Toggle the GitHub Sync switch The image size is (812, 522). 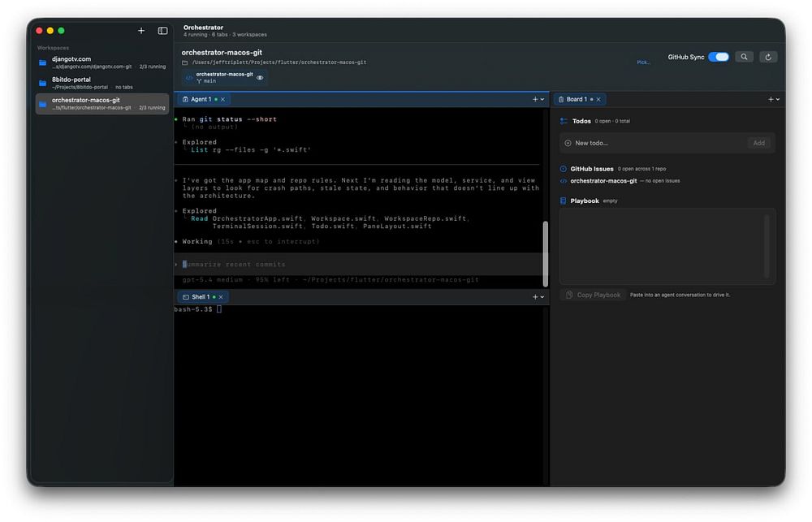tap(719, 57)
